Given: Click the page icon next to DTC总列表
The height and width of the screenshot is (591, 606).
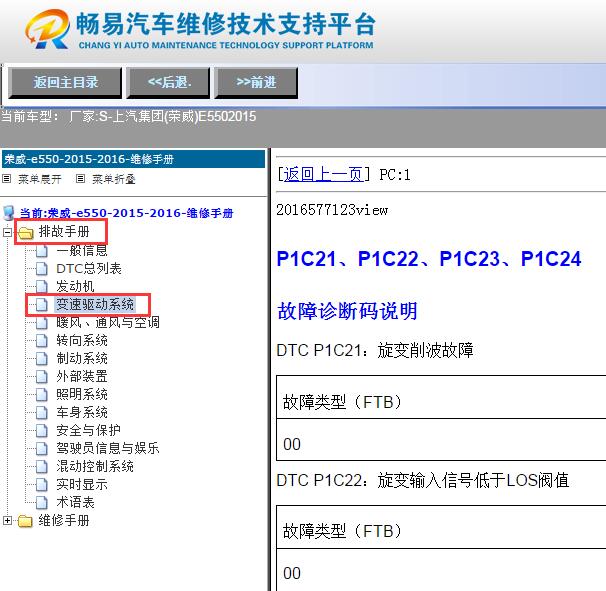Looking at the screenshot, I should (x=41, y=269).
